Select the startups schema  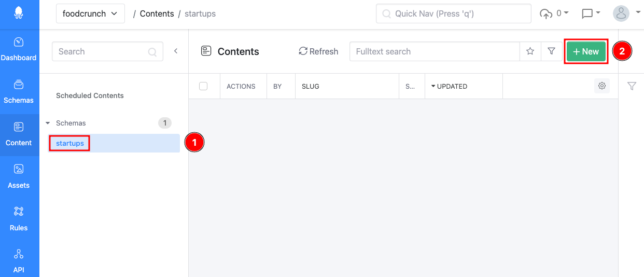coord(70,143)
